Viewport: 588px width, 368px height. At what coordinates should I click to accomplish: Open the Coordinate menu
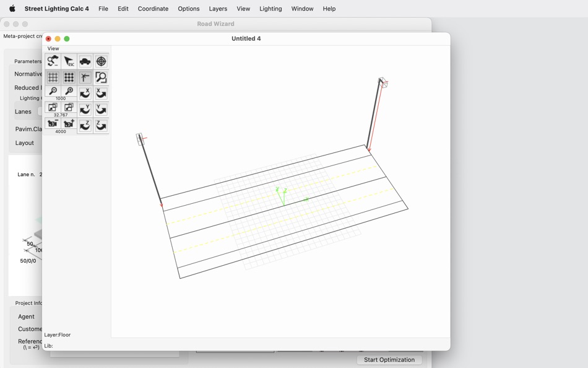coord(153,9)
